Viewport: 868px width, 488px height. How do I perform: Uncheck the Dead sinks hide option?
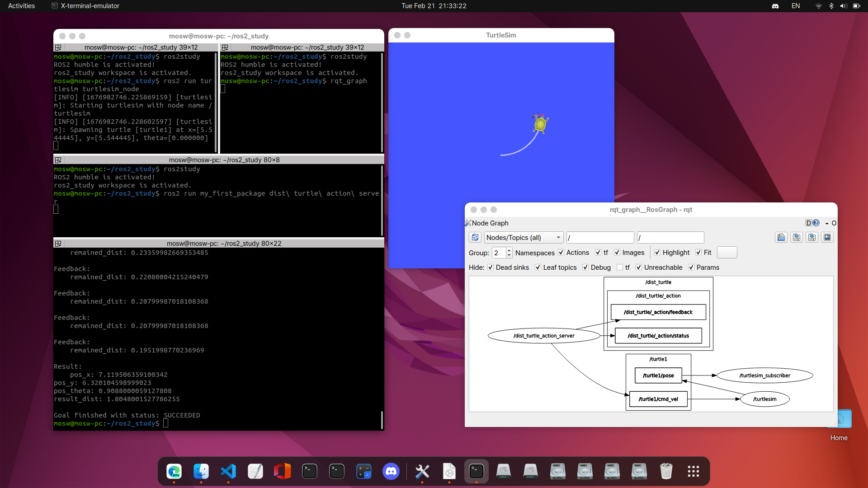click(x=491, y=267)
